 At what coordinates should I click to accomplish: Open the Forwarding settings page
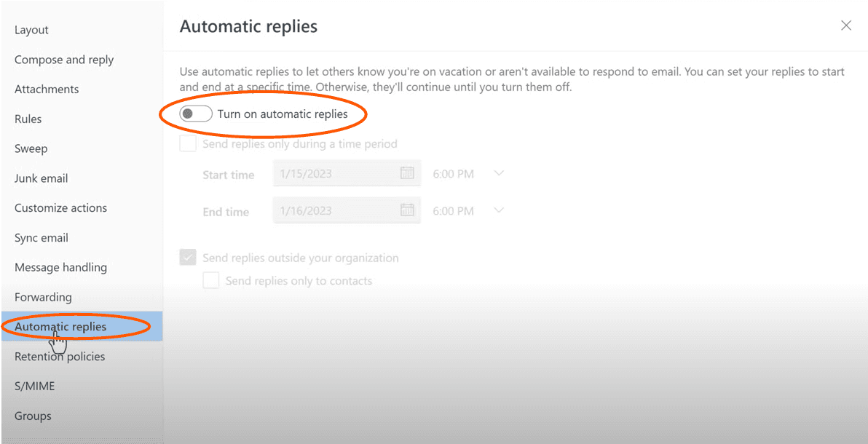(43, 297)
